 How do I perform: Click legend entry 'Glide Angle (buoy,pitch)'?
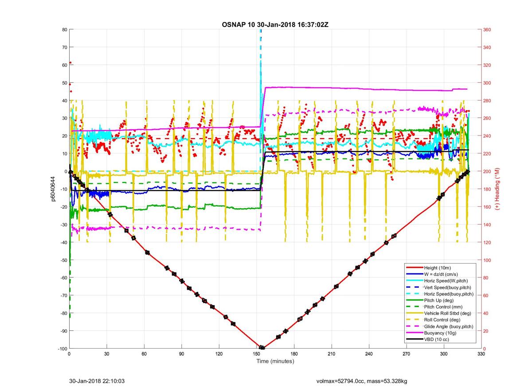449,326
